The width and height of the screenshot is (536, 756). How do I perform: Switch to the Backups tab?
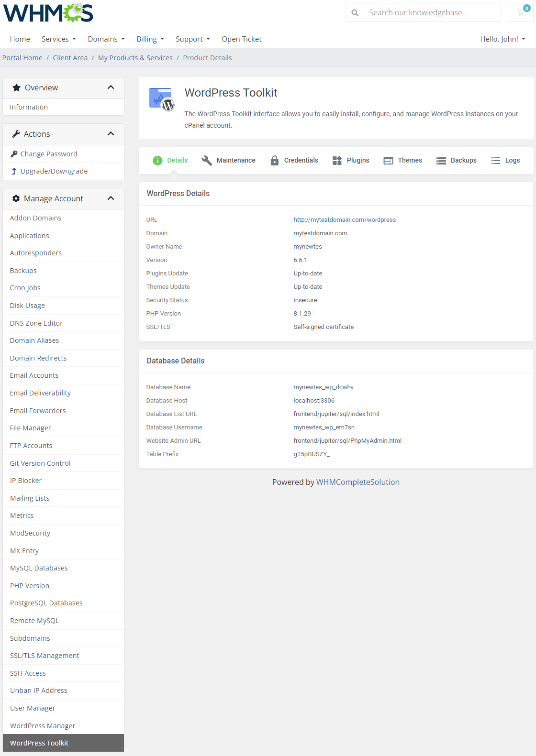pos(457,161)
